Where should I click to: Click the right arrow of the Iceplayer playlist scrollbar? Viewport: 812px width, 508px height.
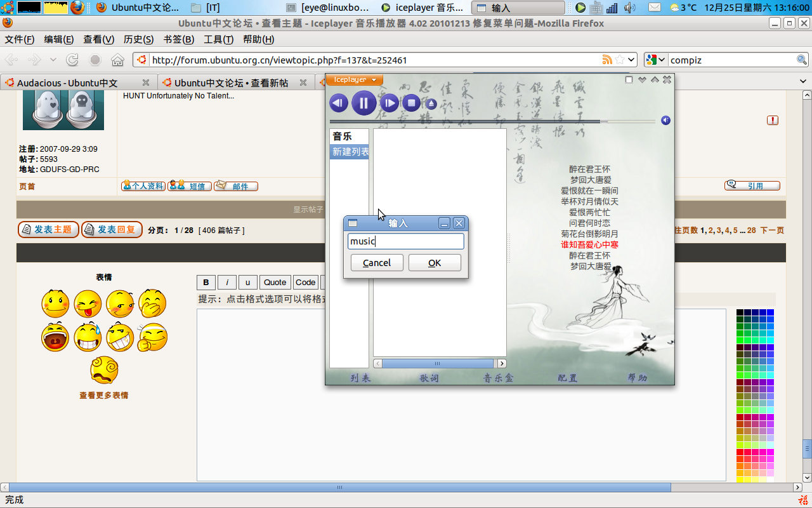[x=502, y=363]
